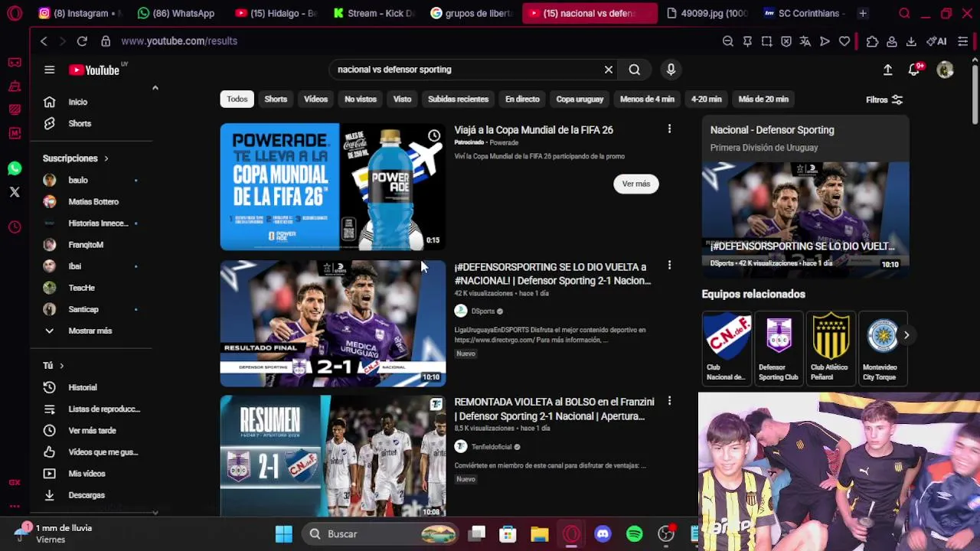This screenshot has width=980, height=551.
Task: Select the Shorts filter chip
Action: click(276, 99)
